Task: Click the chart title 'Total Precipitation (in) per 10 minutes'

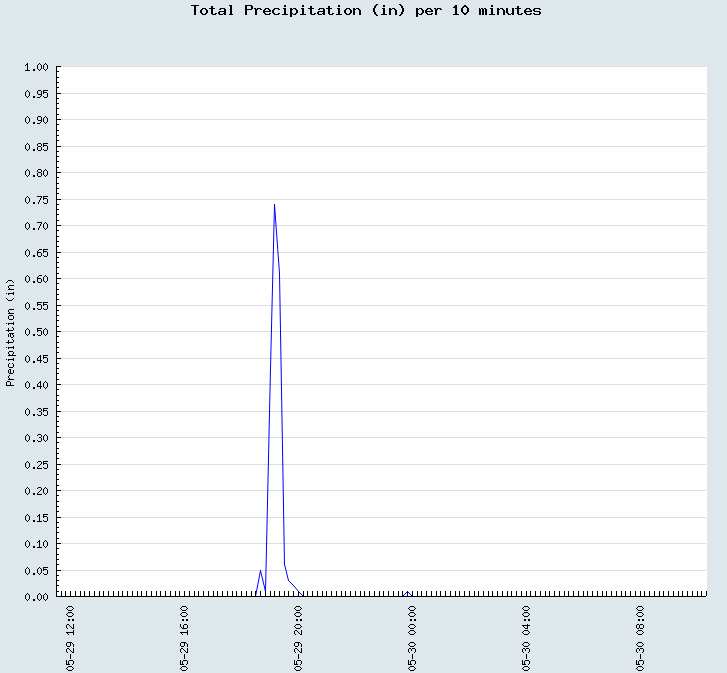Action: (x=365, y=10)
